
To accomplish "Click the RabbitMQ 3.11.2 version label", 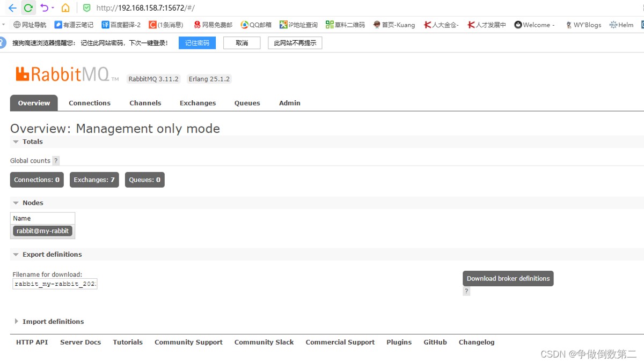I will [x=153, y=79].
